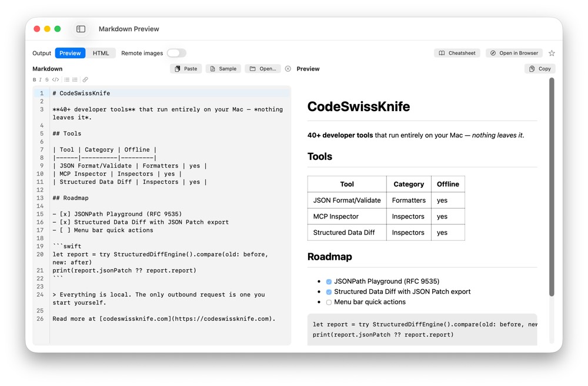Copy the preview output

point(540,69)
